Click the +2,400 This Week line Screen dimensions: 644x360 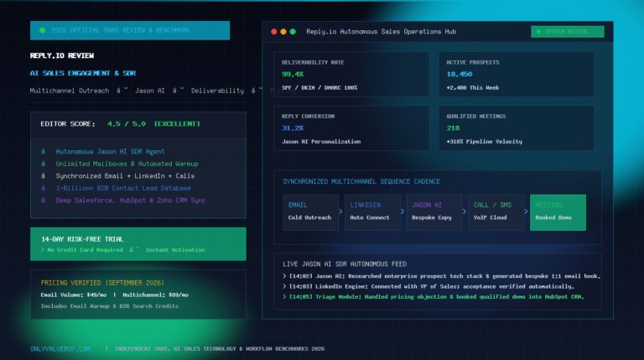(473, 87)
